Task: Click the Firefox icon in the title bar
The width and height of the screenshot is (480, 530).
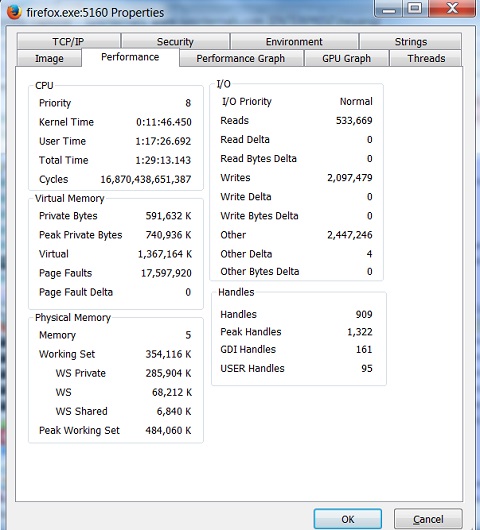Action: [x=14, y=12]
